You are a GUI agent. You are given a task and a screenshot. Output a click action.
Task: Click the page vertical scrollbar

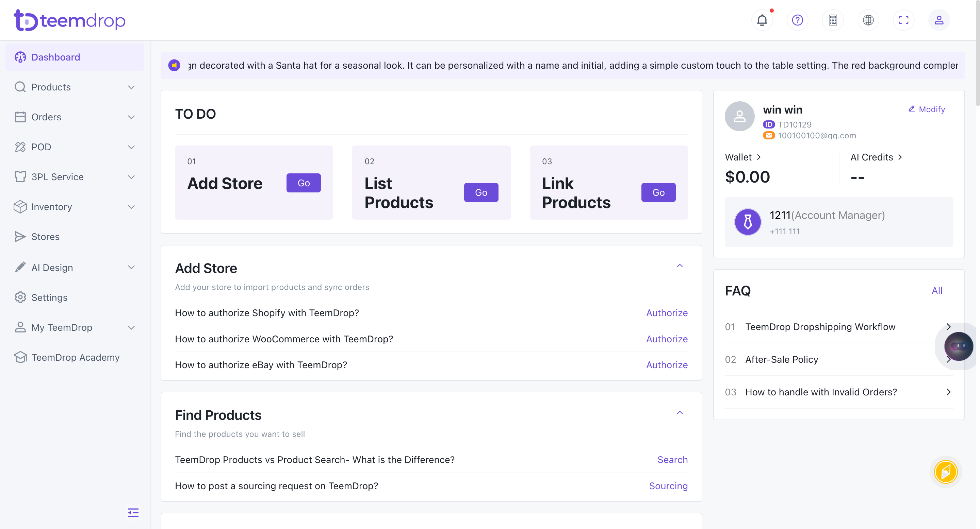(977, 53)
